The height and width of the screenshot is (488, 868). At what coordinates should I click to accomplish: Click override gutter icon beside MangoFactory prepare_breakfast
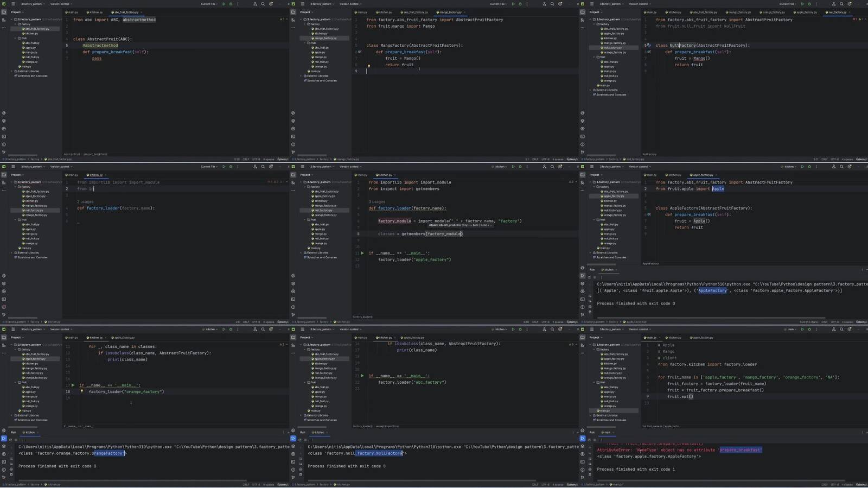pyautogui.click(x=360, y=52)
